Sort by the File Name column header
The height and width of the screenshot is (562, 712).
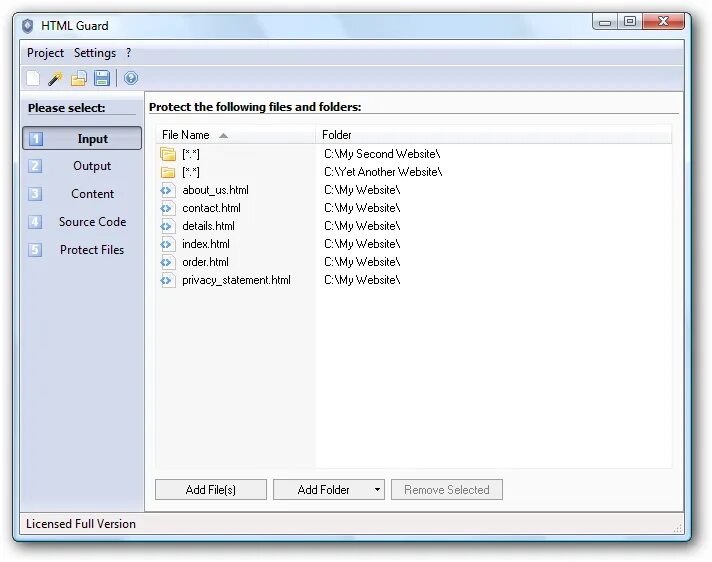tap(236, 135)
